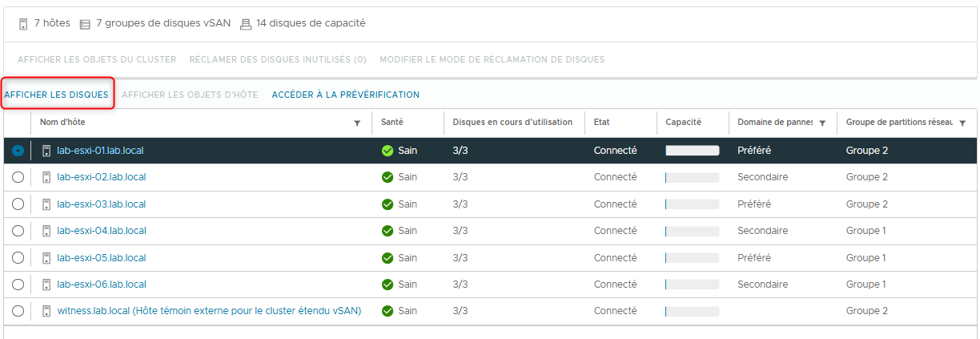Click 'Secondaire' cell for lab-esxi-02
The width and height of the screenshot is (980, 339).
tap(762, 177)
